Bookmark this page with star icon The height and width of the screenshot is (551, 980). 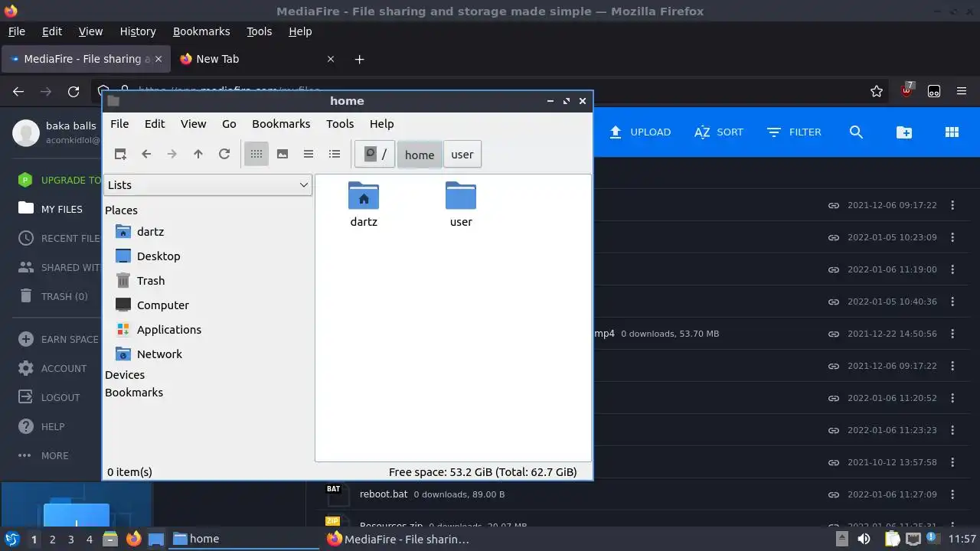877,91
